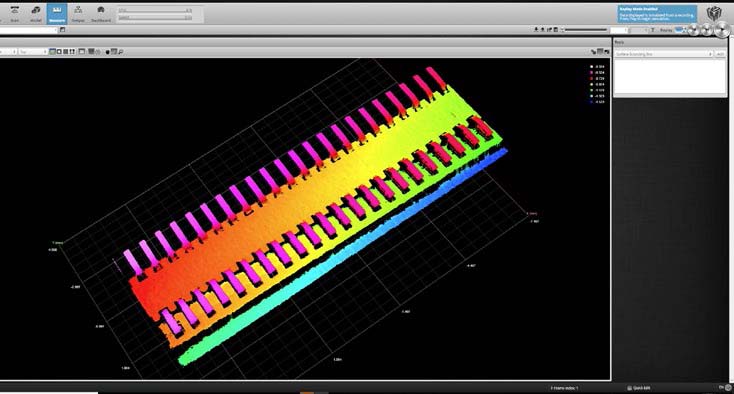Click the Gocator cube logo icon
Viewport: 734px width, 394px height.
coord(714,13)
